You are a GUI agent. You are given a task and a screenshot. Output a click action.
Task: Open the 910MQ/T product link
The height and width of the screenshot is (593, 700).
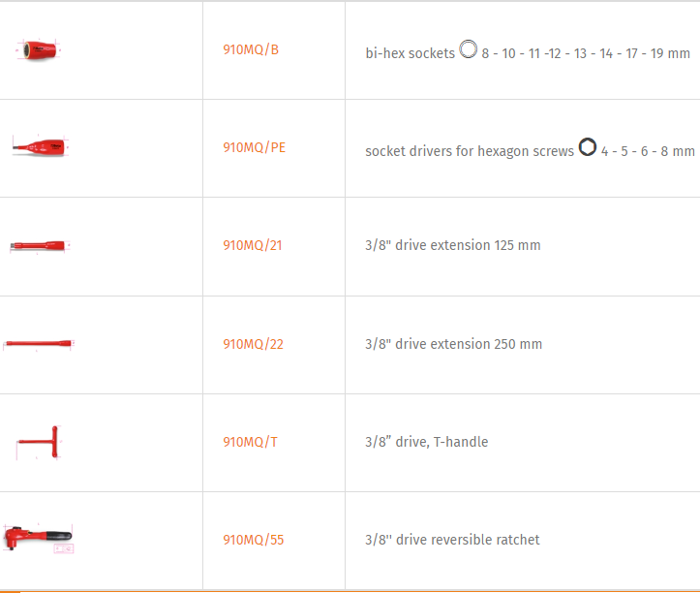pyautogui.click(x=250, y=442)
